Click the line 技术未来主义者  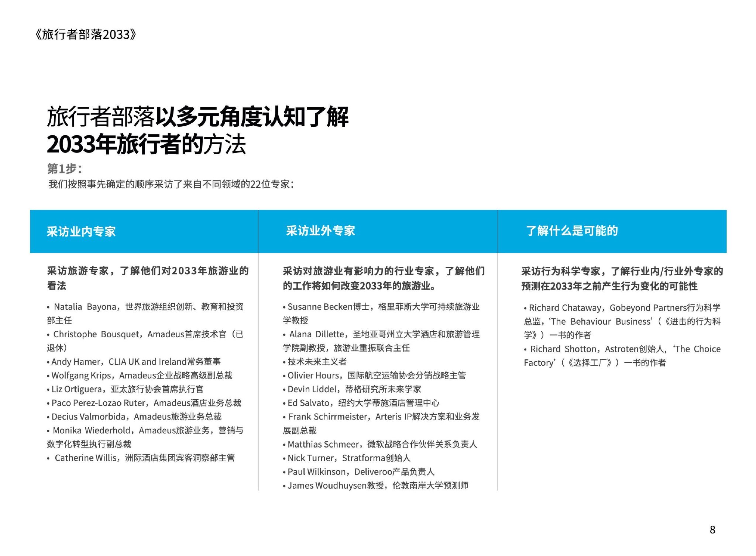[315, 362]
